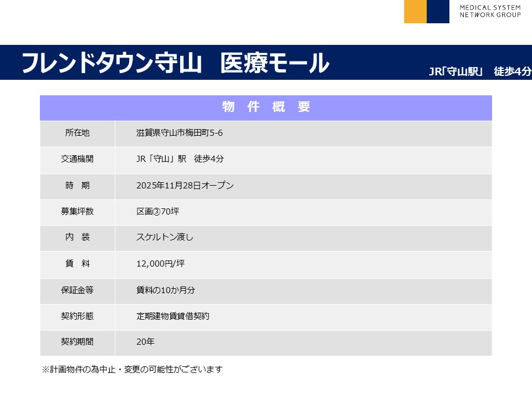532x399 pixels.
Task: Select the title フレンドタウン守山 医療モール
Action: [175, 63]
